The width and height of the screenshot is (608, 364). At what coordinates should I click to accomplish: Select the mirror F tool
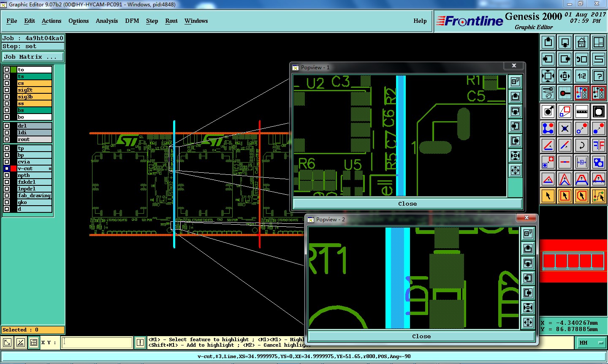[599, 145]
